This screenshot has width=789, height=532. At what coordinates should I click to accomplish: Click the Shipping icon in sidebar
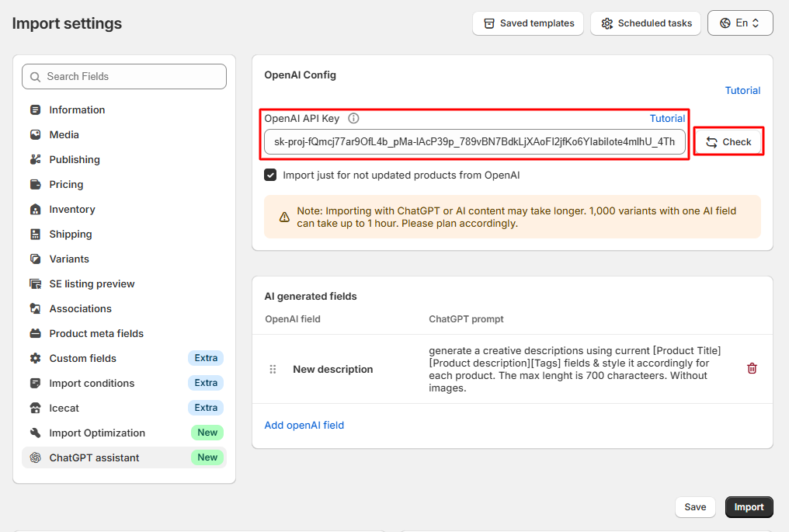[x=35, y=234]
